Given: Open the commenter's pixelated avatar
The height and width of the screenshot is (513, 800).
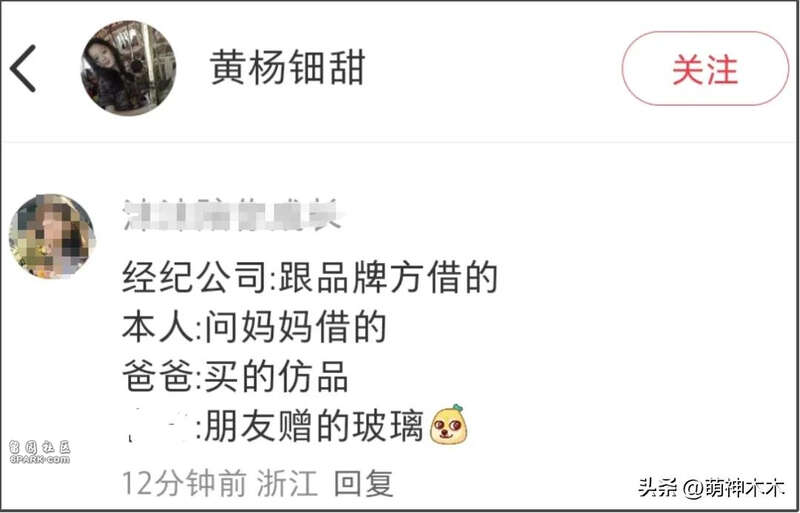Looking at the screenshot, I should click(52, 236).
